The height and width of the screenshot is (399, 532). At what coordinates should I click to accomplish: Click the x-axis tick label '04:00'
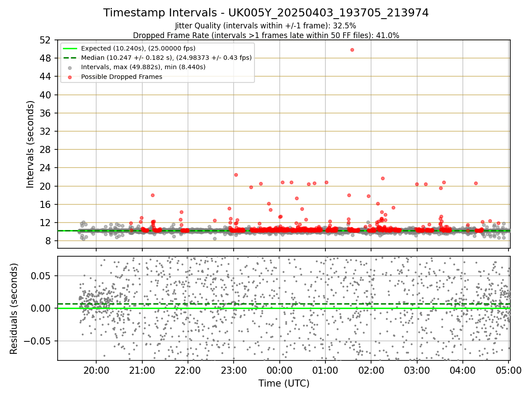463,370
